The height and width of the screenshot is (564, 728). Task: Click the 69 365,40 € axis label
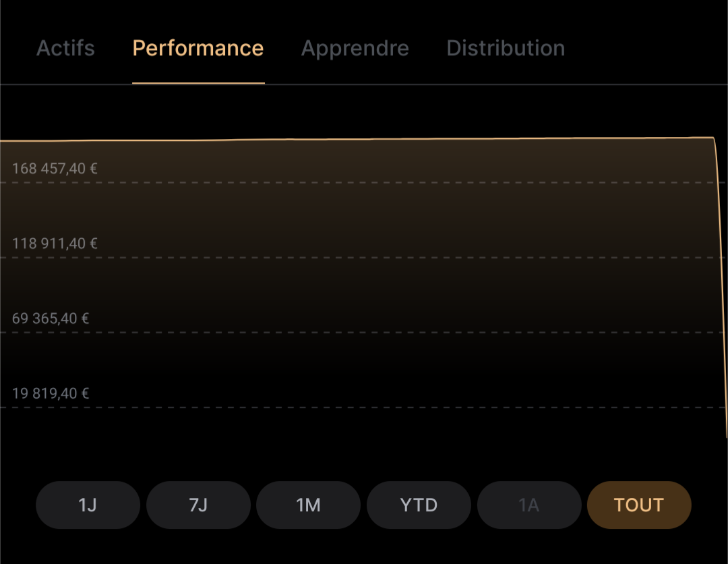click(x=50, y=318)
